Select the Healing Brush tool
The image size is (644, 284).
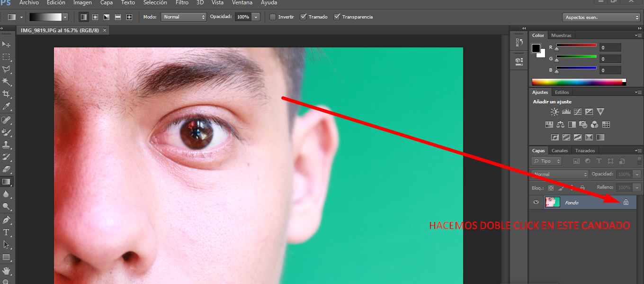[7, 119]
